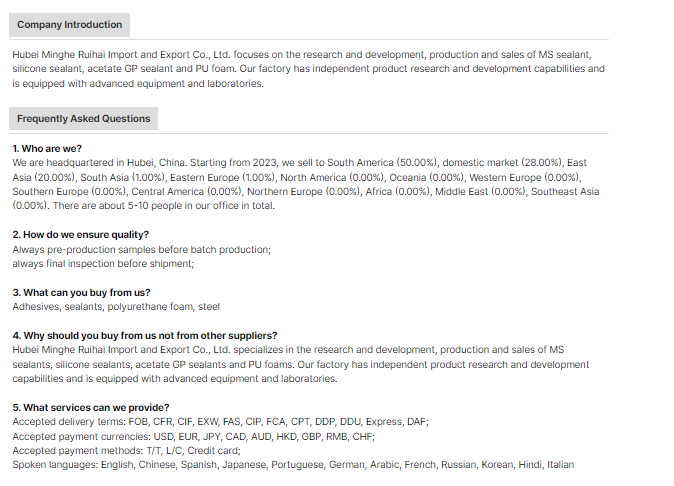
Task: Click the Frequently Asked Questions header
Action: click(x=84, y=119)
